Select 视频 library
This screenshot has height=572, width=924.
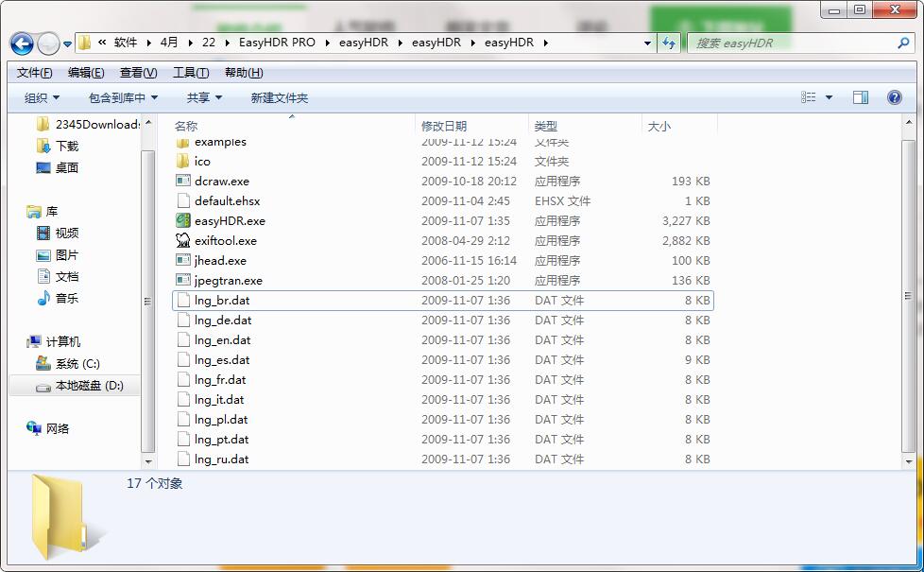(58, 233)
